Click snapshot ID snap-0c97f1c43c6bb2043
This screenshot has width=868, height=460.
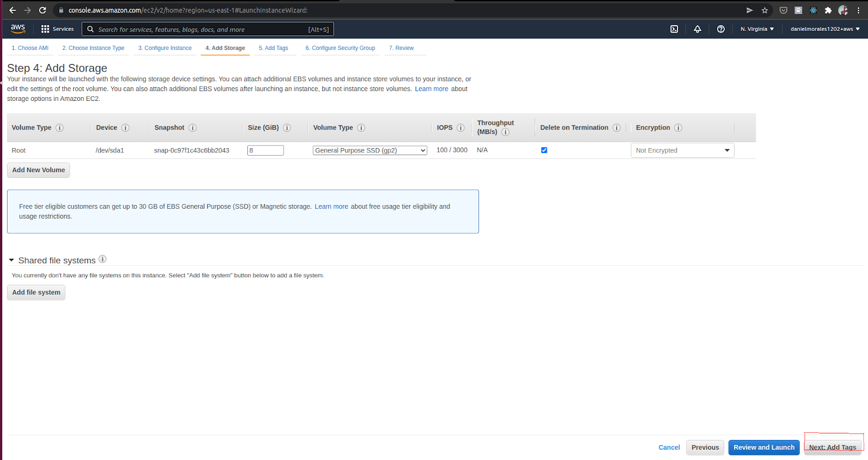[192, 151]
